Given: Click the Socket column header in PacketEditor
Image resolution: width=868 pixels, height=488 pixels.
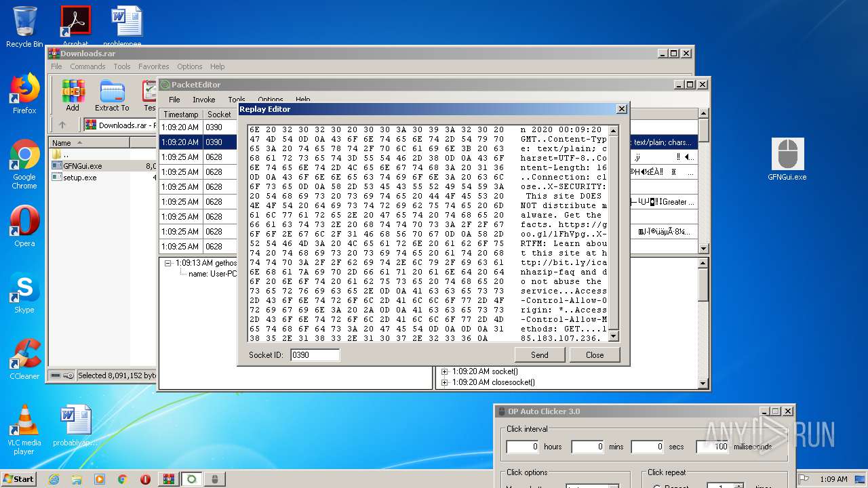Looking at the screenshot, I should 220,115.
